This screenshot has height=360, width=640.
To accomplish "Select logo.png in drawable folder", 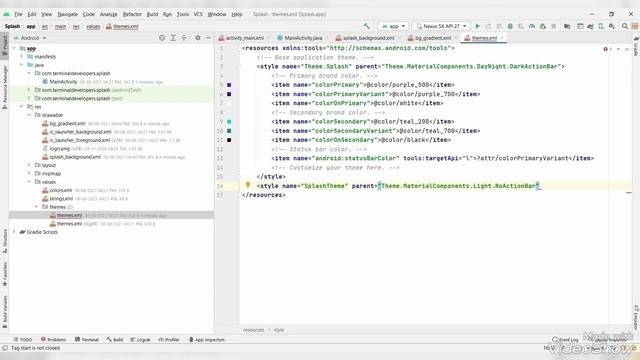I will (60, 149).
